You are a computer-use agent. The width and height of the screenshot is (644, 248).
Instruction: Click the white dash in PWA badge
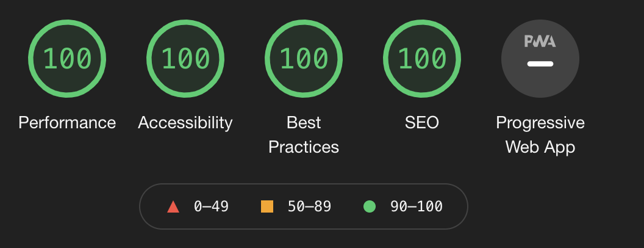[540, 64]
